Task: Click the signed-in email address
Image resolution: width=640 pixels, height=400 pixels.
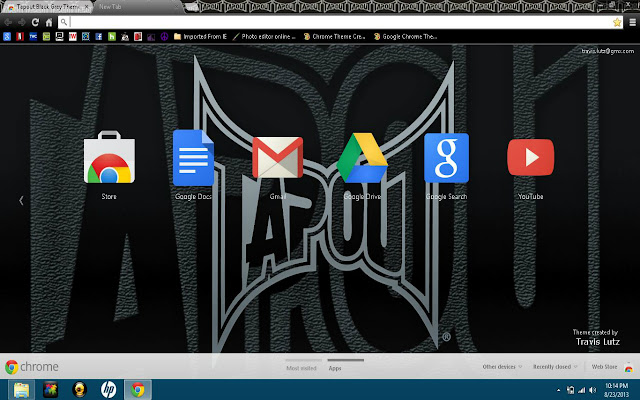Action: tap(608, 51)
